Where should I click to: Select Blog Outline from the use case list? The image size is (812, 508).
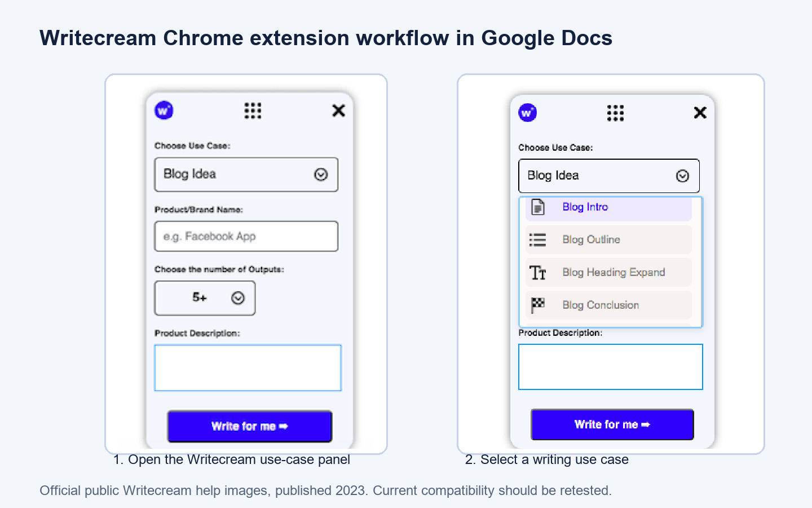pos(608,239)
